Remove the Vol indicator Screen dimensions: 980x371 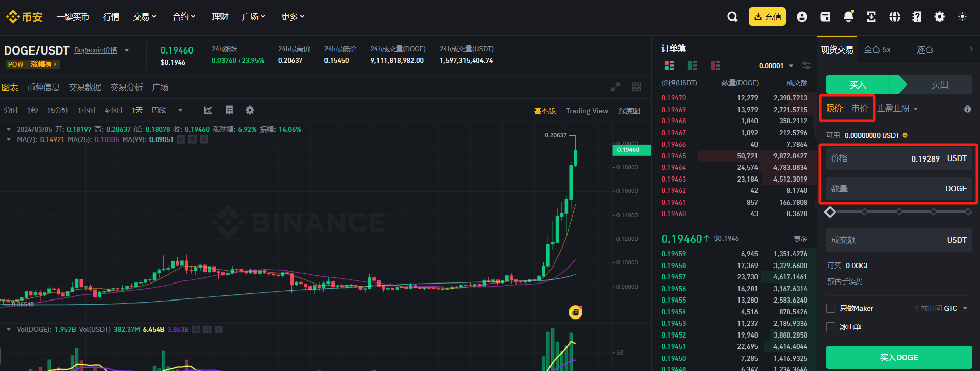coord(219,329)
